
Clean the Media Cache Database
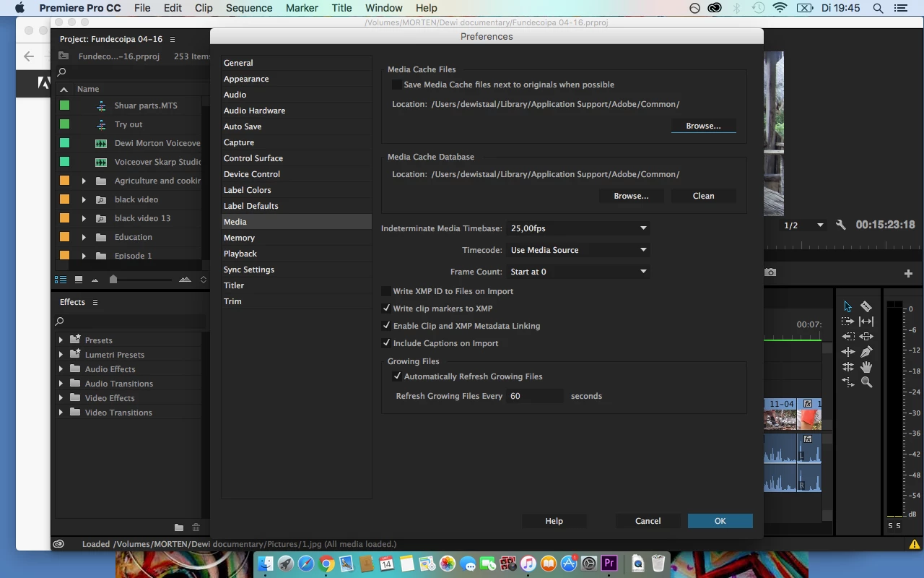coord(703,196)
